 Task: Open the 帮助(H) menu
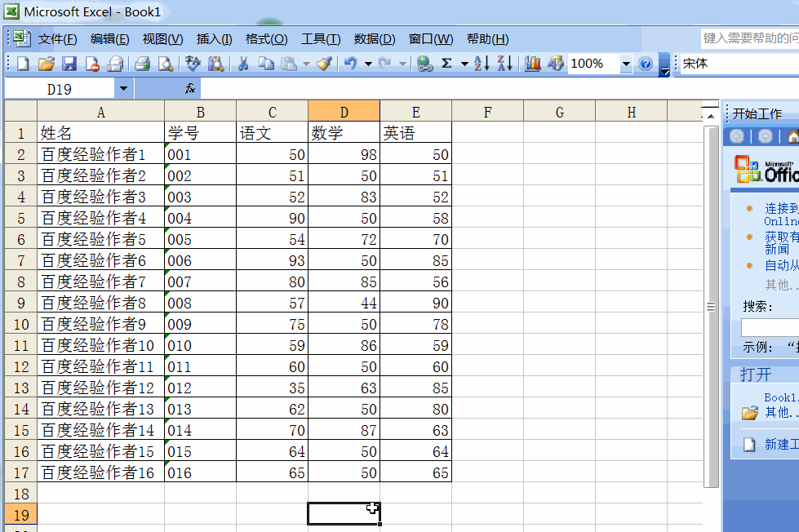487,39
